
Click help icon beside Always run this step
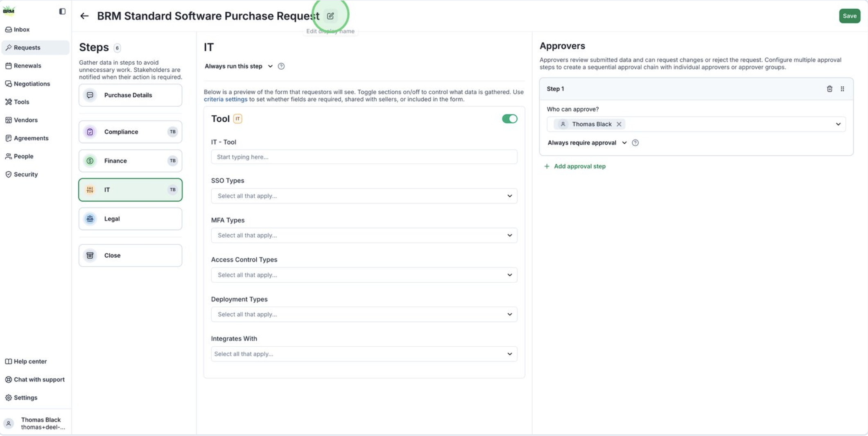click(x=281, y=66)
